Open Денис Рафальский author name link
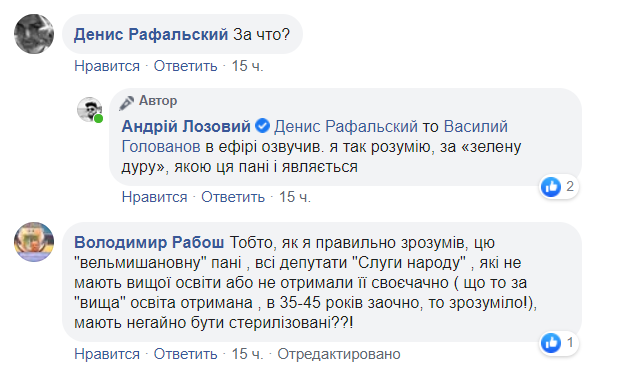This screenshot has height=375, width=622. point(151,35)
